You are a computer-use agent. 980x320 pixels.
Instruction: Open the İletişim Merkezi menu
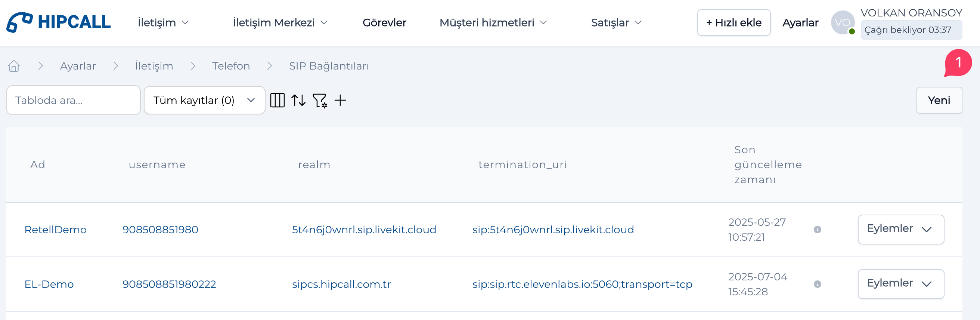[280, 22]
